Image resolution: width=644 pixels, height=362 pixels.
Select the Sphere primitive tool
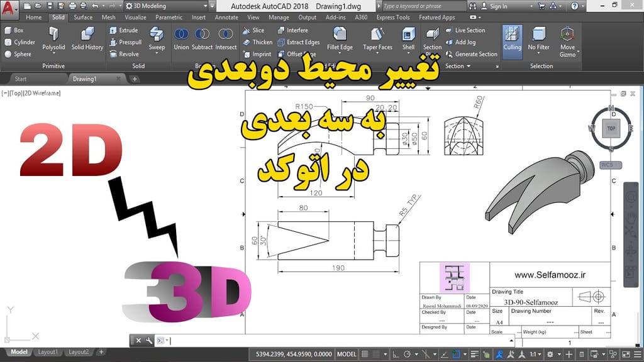pyautogui.click(x=18, y=54)
